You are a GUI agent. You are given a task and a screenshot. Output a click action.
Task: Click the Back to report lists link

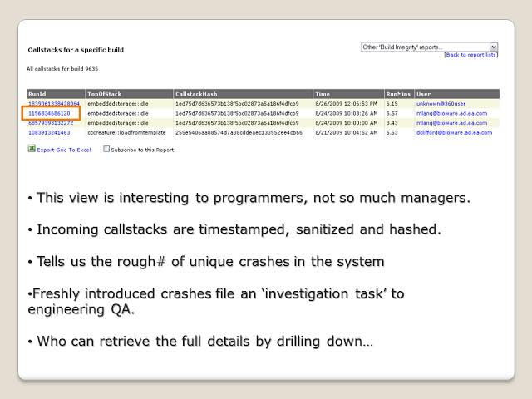470,55
